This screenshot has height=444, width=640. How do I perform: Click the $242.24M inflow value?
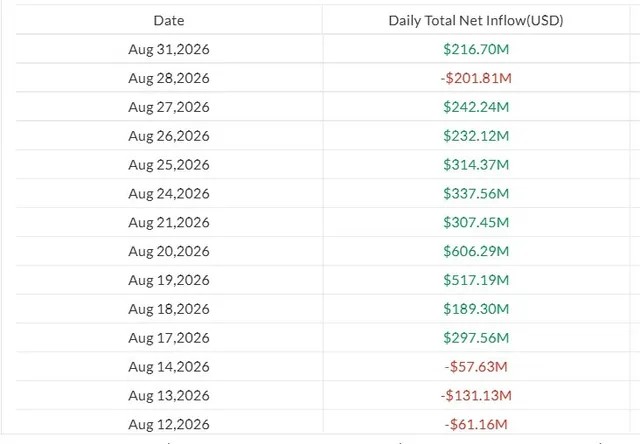[476, 107]
